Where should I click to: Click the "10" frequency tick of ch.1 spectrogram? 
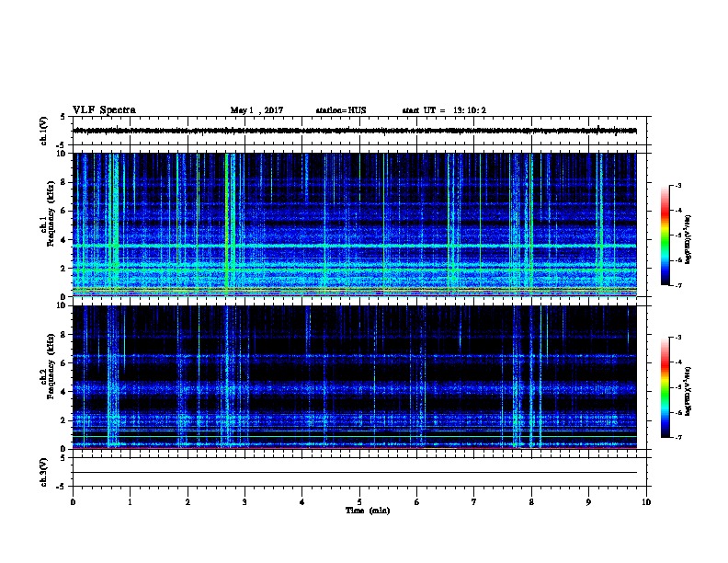63,154
